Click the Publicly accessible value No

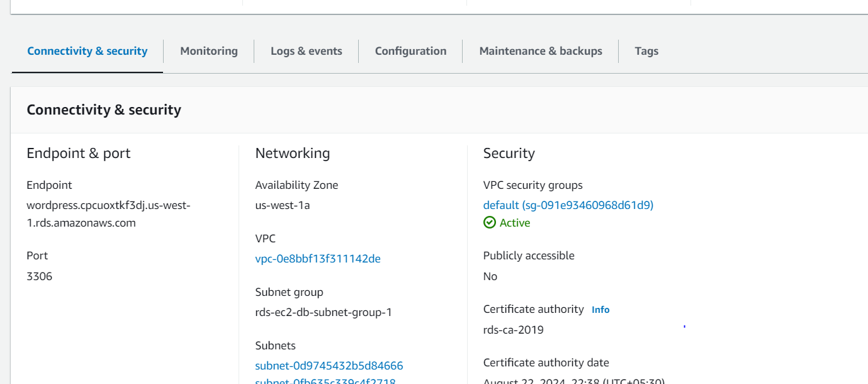pyautogui.click(x=490, y=276)
